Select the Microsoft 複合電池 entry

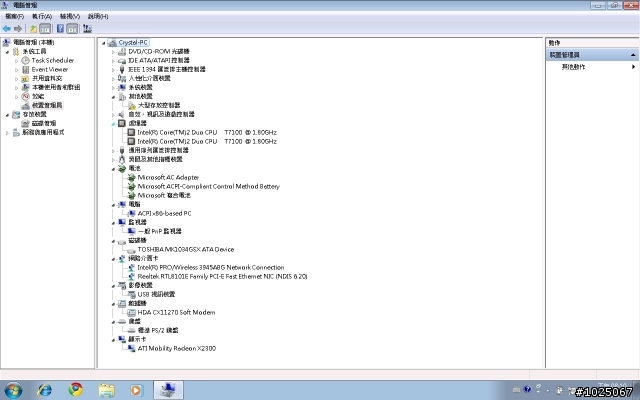pyautogui.click(x=164, y=195)
